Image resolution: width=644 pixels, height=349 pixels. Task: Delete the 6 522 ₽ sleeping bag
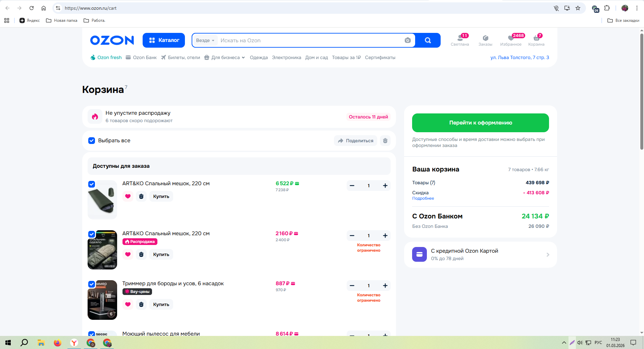(x=141, y=196)
